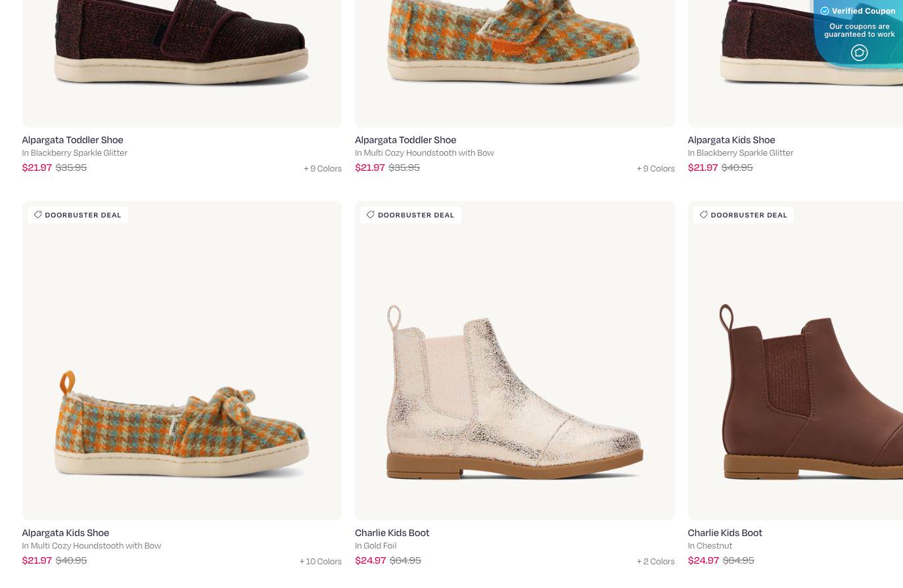
Task: Expand + 2 Colors on the Gold Foil Charlie boot
Action: pos(655,561)
